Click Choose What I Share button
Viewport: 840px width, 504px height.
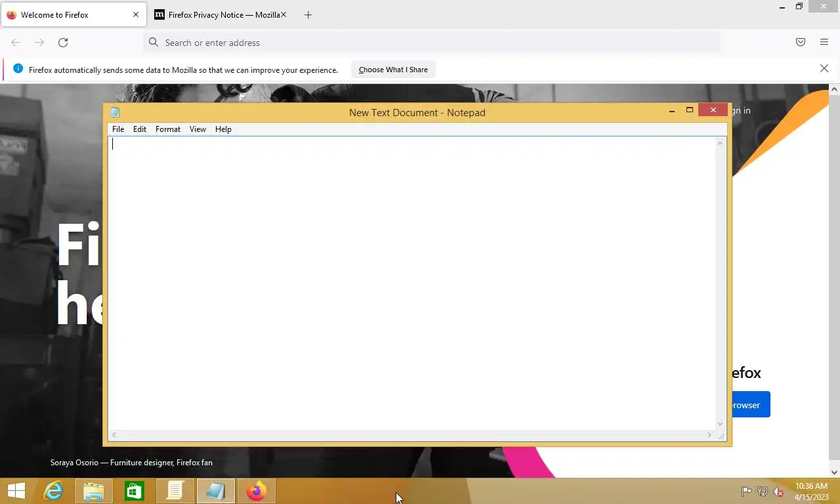click(x=393, y=70)
